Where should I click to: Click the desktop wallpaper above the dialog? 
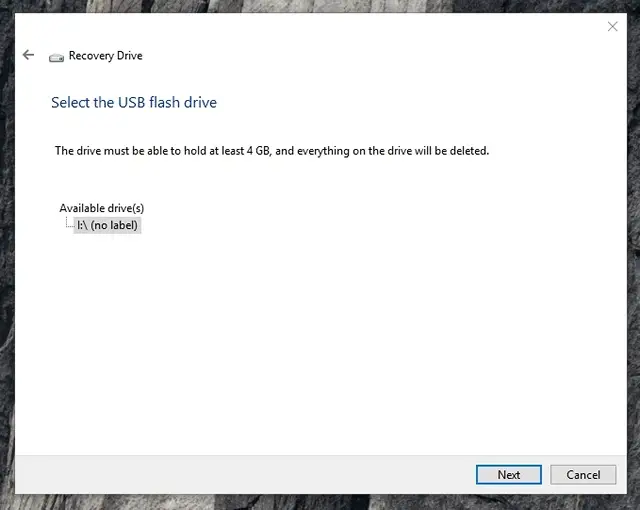coord(320,6)
